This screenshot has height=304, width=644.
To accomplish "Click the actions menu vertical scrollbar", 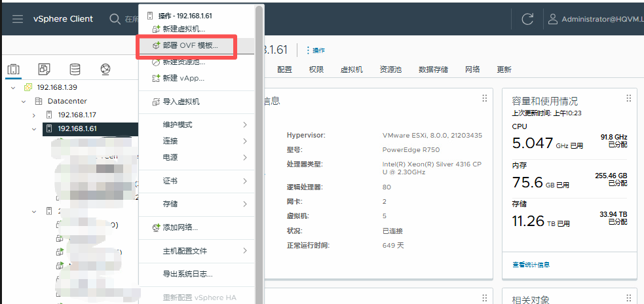I will click(259, 154).
